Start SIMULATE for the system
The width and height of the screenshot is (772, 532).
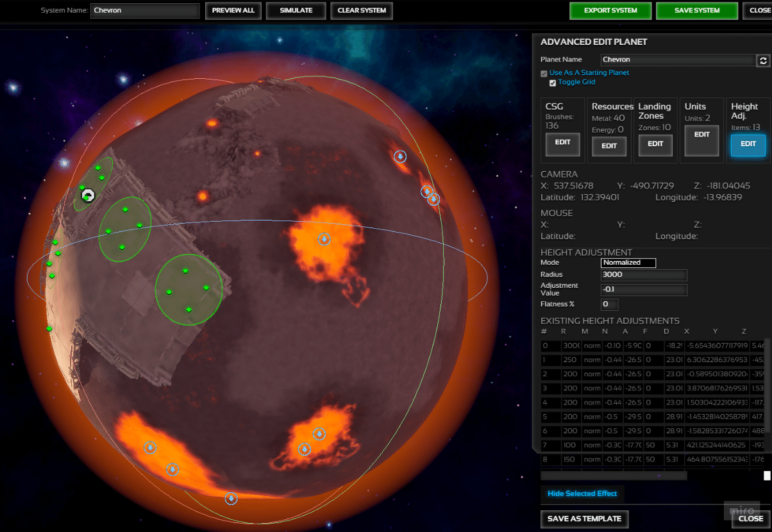[296, 11]
